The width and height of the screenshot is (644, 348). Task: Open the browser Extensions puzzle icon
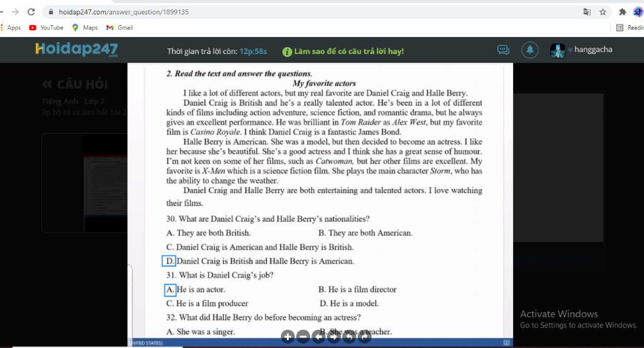622,12
